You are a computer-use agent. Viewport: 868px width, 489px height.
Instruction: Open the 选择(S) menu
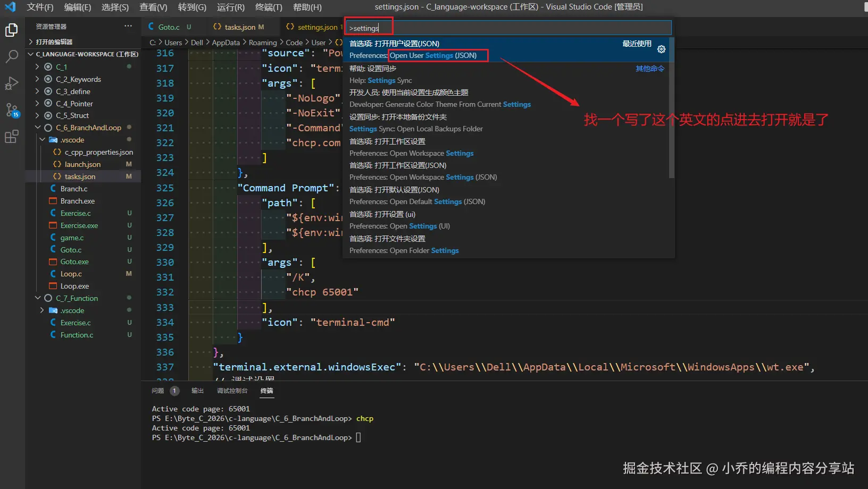pyautogui.click(x=115, y=7)
